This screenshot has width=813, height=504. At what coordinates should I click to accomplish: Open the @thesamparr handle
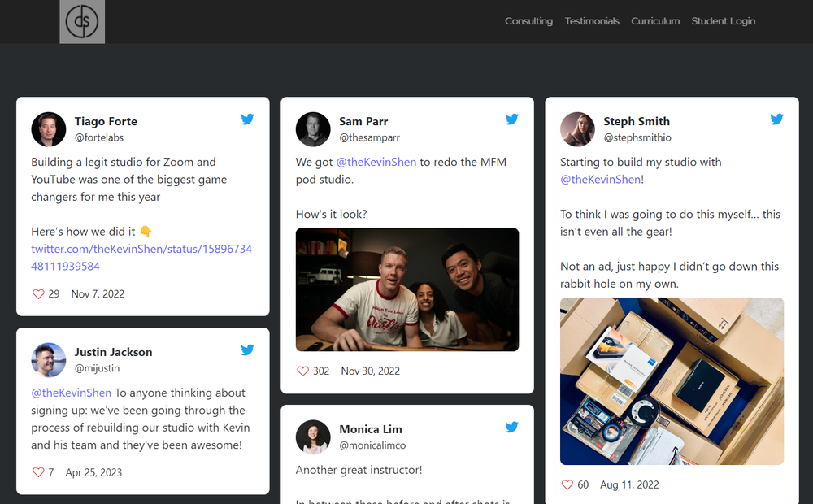tap(370, 137)
